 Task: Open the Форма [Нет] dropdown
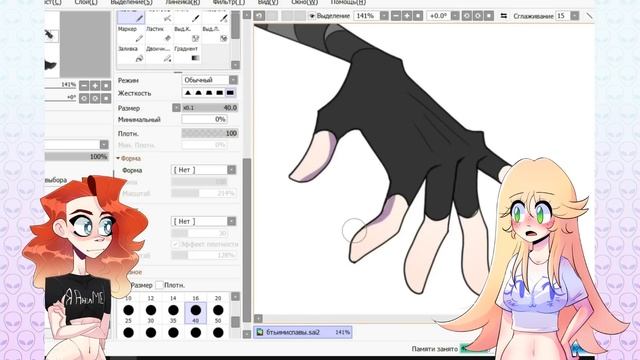tap(231, 170)
